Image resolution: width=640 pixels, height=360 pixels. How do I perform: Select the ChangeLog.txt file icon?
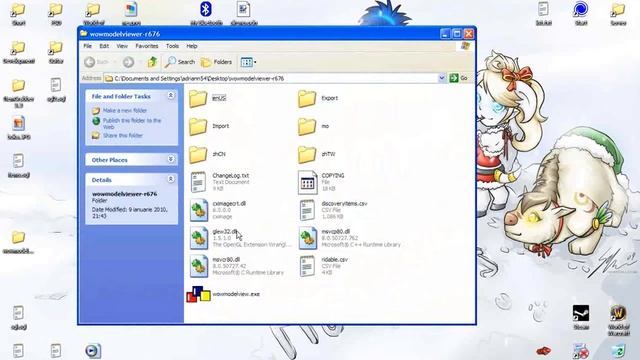point(198,182)
